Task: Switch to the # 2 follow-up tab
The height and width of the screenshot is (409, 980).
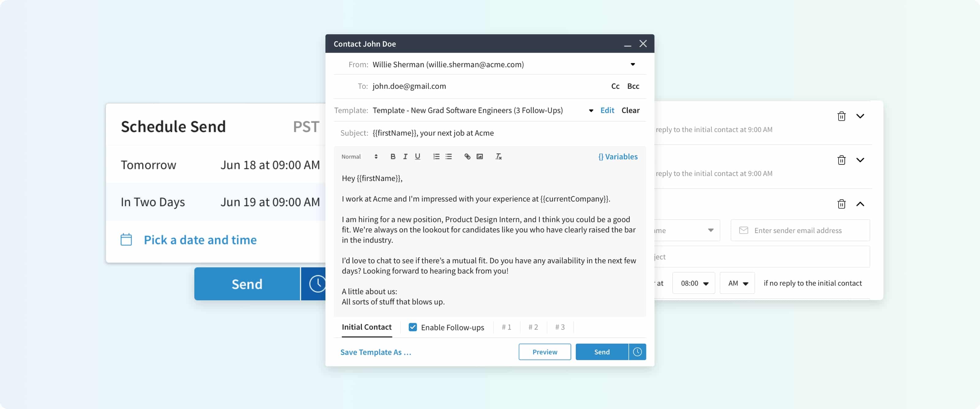Action: (x=533, y=327)
